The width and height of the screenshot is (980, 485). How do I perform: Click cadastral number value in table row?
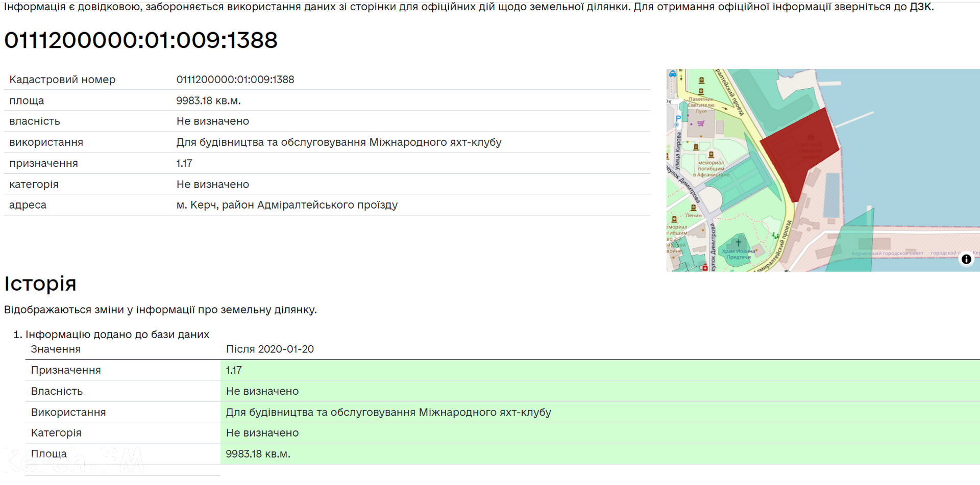[x=235, y=80]
